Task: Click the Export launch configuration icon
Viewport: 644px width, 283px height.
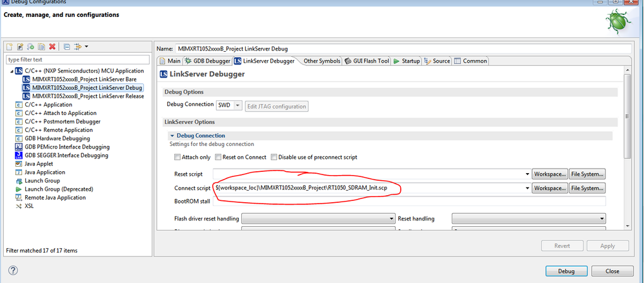Action: (31, 47)
